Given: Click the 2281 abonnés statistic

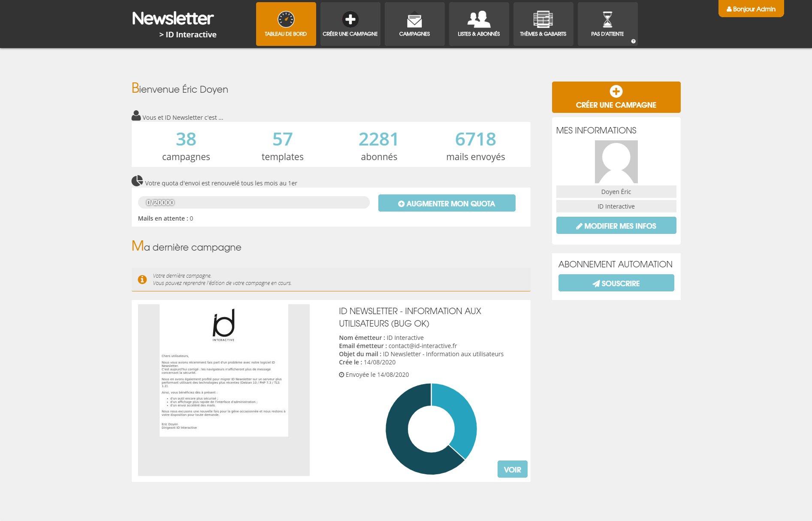Looking at the screenshot, I should pos(379,146).
